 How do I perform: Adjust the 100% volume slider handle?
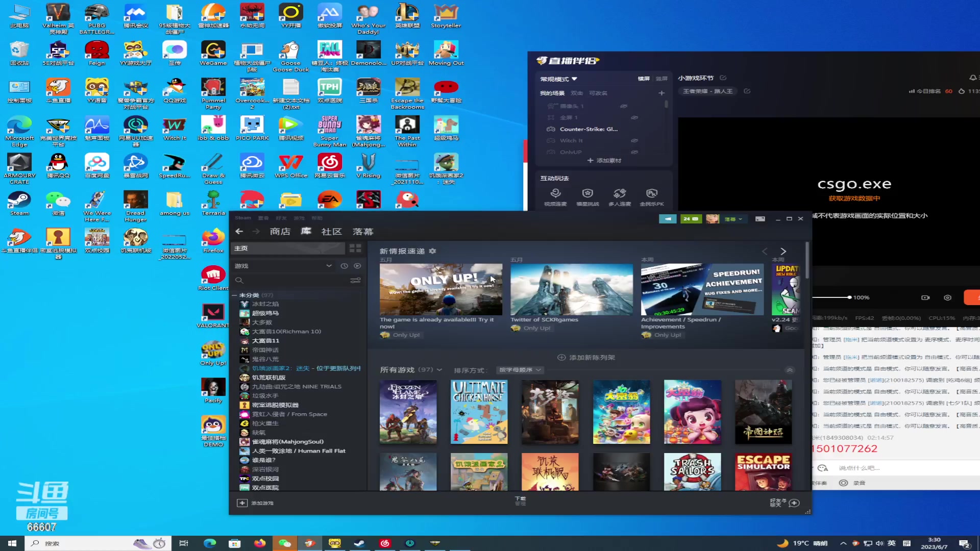tap(849, 297)
